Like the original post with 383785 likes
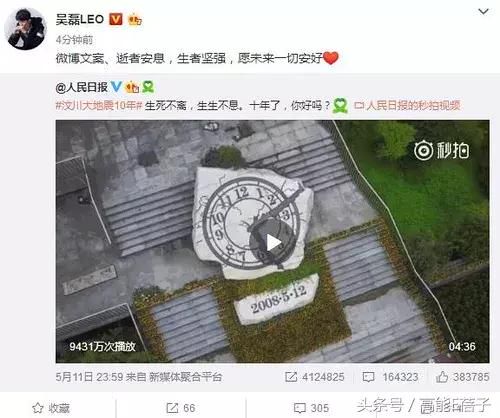 [x=463, y=377]
